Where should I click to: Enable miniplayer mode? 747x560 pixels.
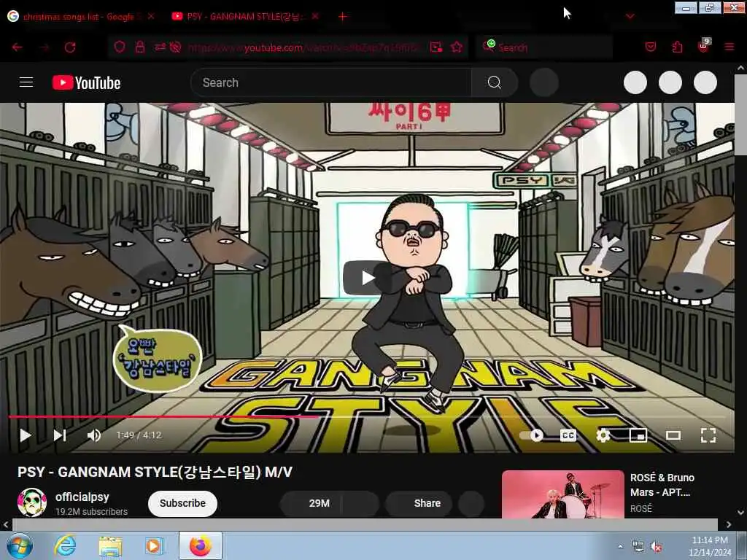click(638, 435)
